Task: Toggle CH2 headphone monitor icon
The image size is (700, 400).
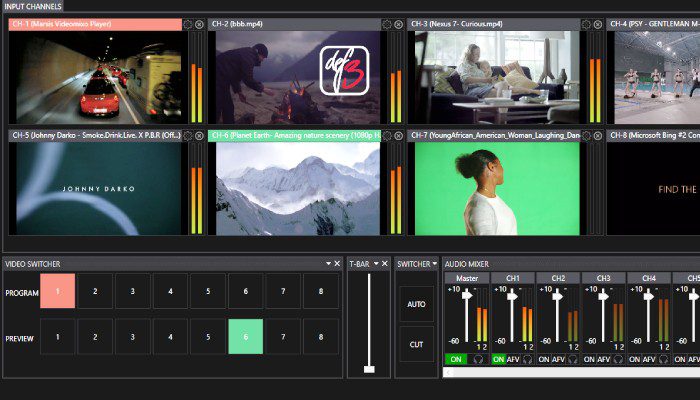Action: (x=573, y=359)
